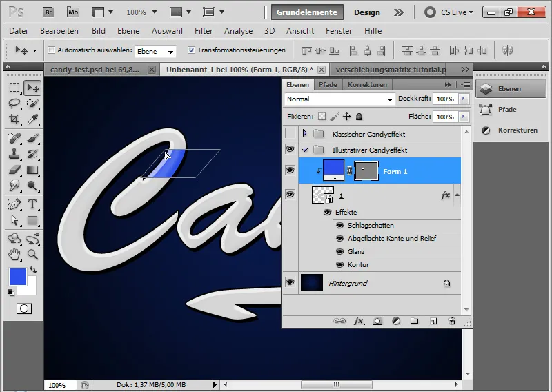Select the Design workspace
This screenshot has height=392, width=552.
[x=367, y=12]
